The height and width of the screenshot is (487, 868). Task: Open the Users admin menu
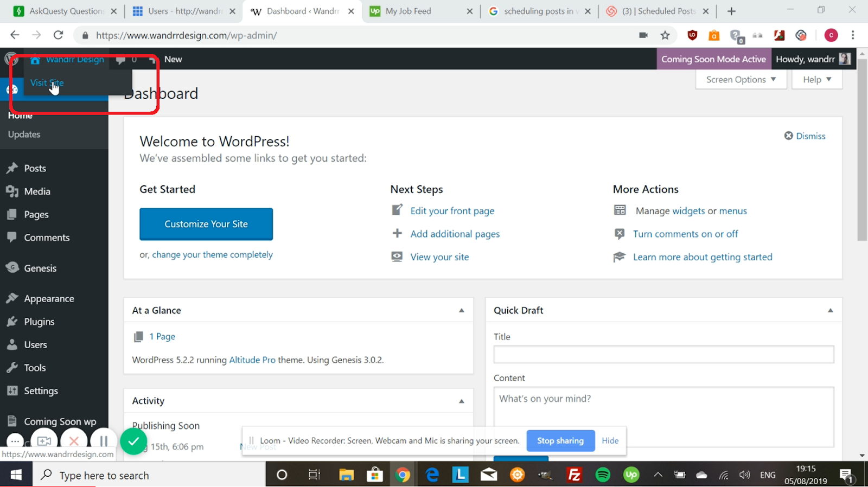(x=35, y=345)
